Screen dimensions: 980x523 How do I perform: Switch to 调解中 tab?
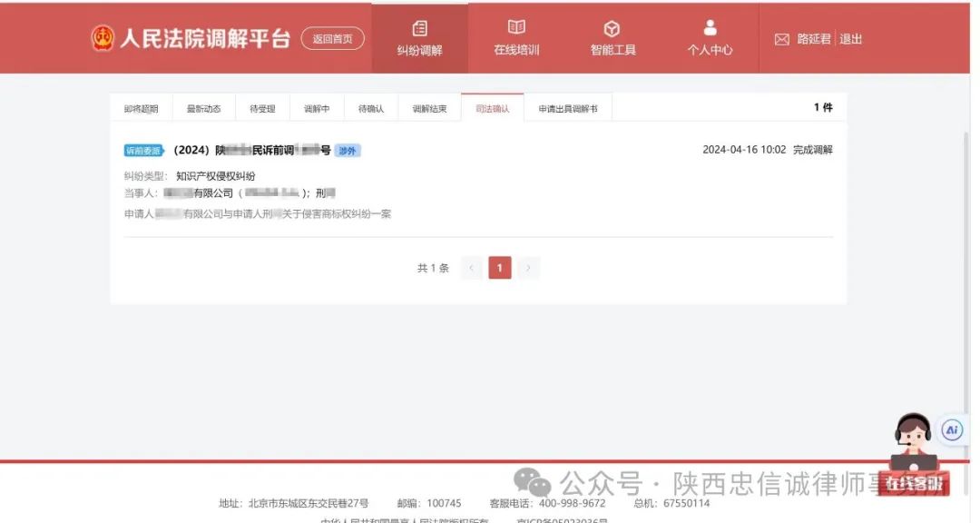tap(317, 108)
